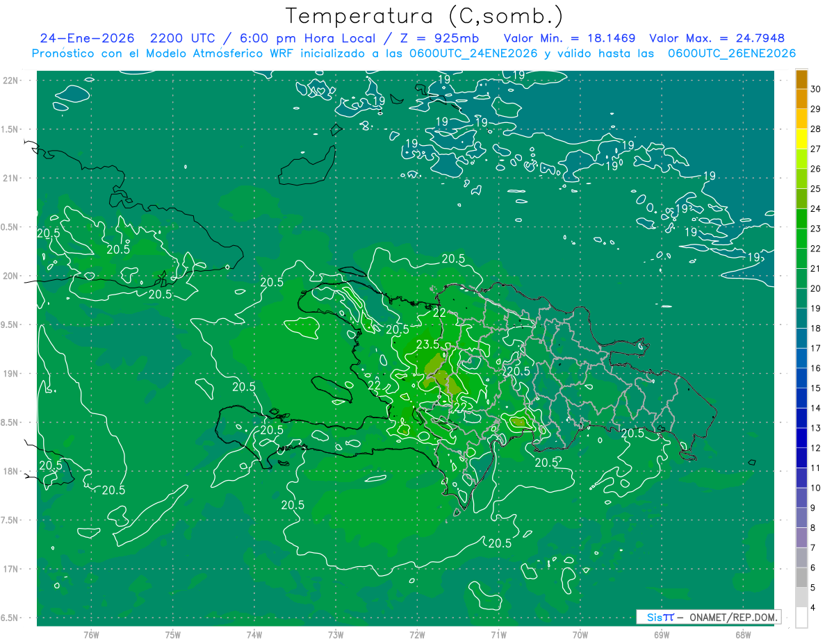Click the colorbar value label 27
Screen dimensions: 834x644
pyautogui.click(x=815, y=149)
